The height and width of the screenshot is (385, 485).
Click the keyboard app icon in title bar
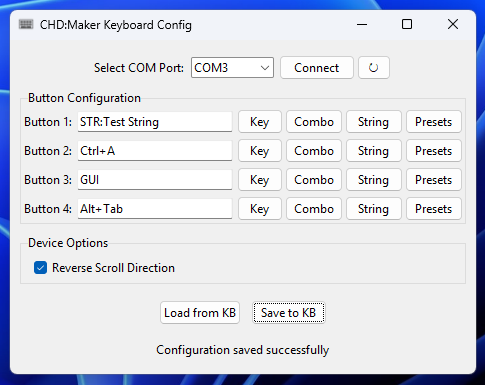tap(26, 24)
